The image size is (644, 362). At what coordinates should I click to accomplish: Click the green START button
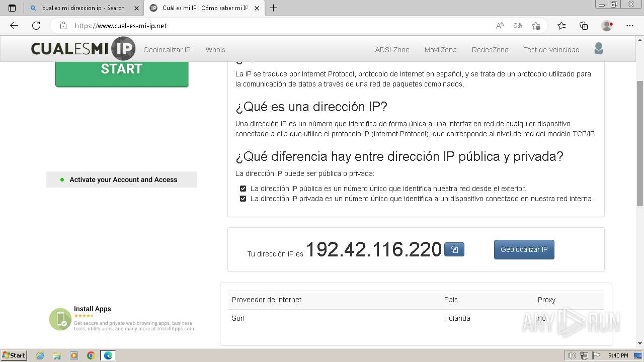point(122,74)
